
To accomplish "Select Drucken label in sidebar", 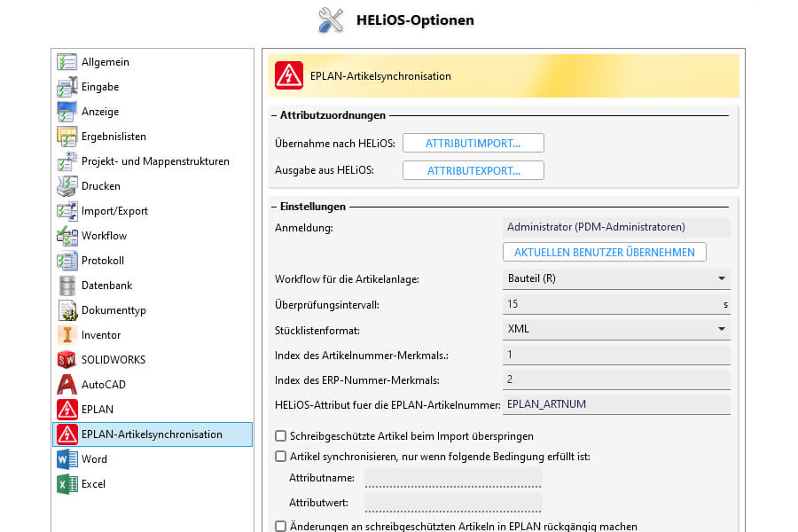I will 101,186.
